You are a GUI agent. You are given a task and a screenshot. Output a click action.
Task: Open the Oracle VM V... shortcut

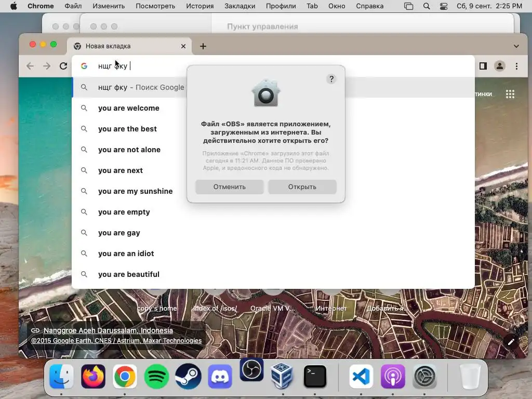click(273, 309)
